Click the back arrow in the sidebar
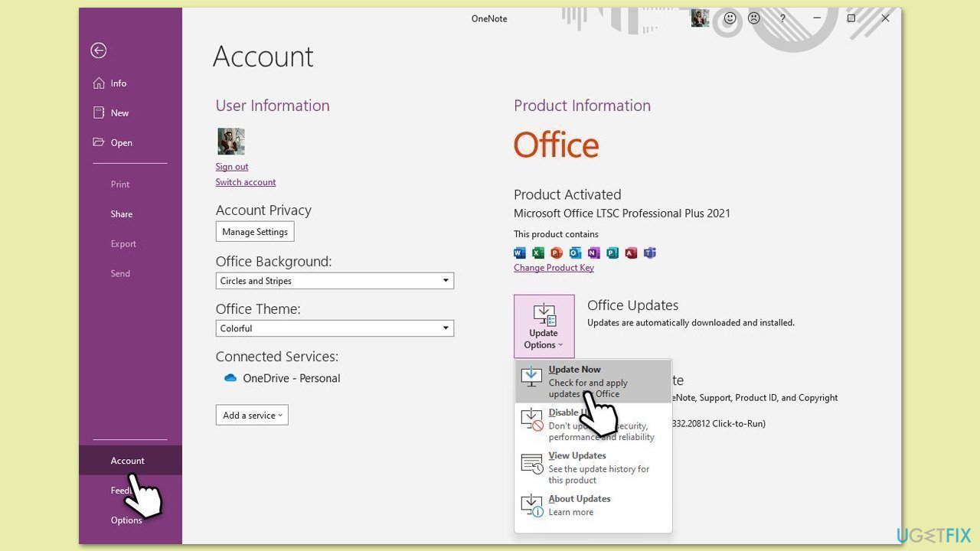This screenshot has height=551, width=980. [98, 50]
